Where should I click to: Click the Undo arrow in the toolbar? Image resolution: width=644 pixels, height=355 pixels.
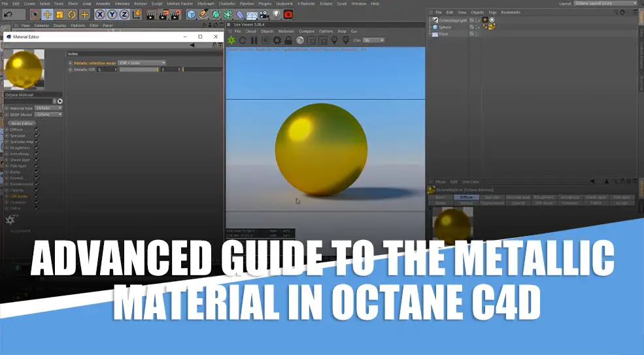point(8,15)
